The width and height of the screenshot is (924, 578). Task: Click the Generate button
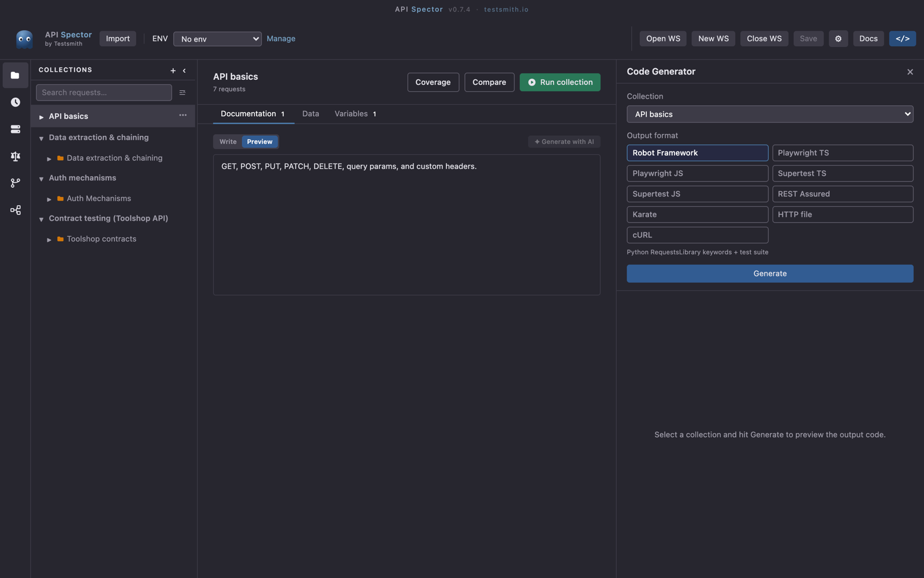pyautogui.click(x=770, y=273)
